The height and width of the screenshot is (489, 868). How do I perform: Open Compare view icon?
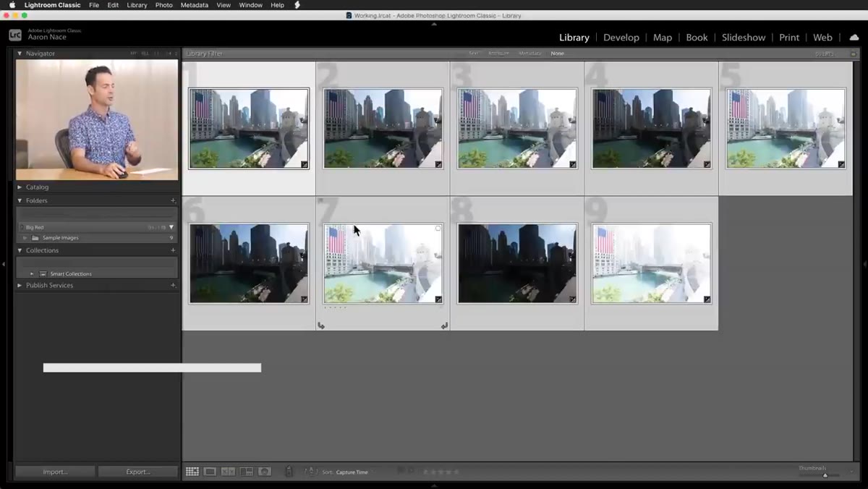click(x=228, y=472)
